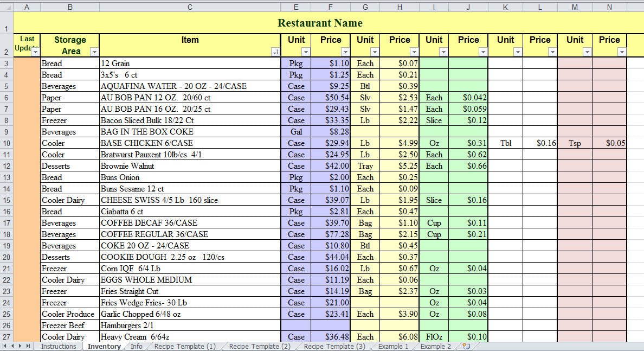Click the 'Tsp' unit cell
The width and height of the screenshot is (644, 351).
pyautogui.click(x=575, y=143)
